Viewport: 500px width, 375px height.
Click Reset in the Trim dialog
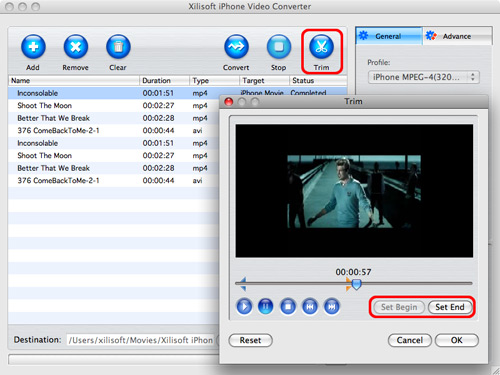click(x=250, y=340)
